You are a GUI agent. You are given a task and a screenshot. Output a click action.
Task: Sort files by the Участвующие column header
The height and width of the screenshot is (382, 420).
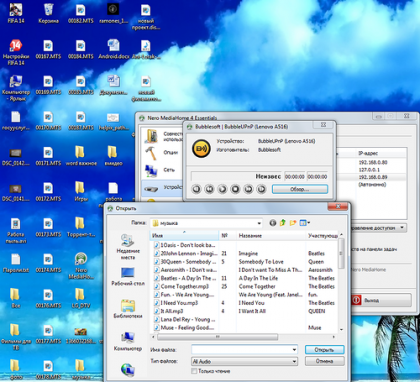click(322, 236)
